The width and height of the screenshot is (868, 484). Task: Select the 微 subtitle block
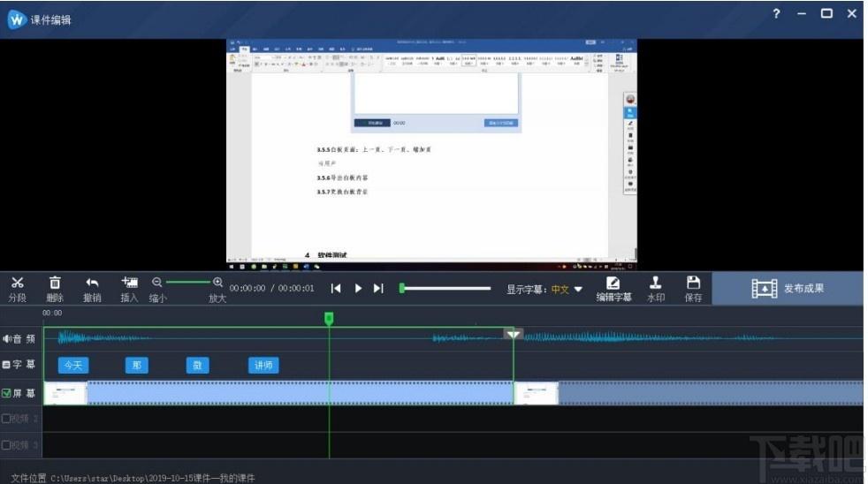pyautogui.click(x=197, y=365)
